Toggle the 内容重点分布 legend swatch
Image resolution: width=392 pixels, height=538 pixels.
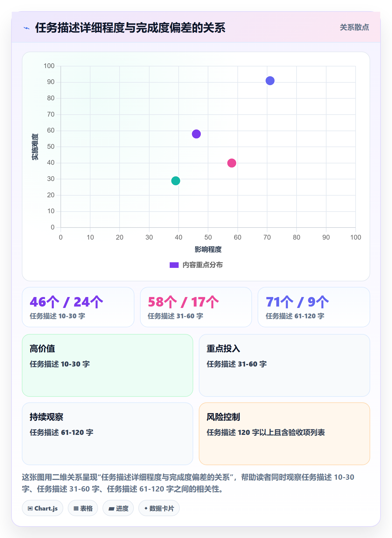point(174,265)
